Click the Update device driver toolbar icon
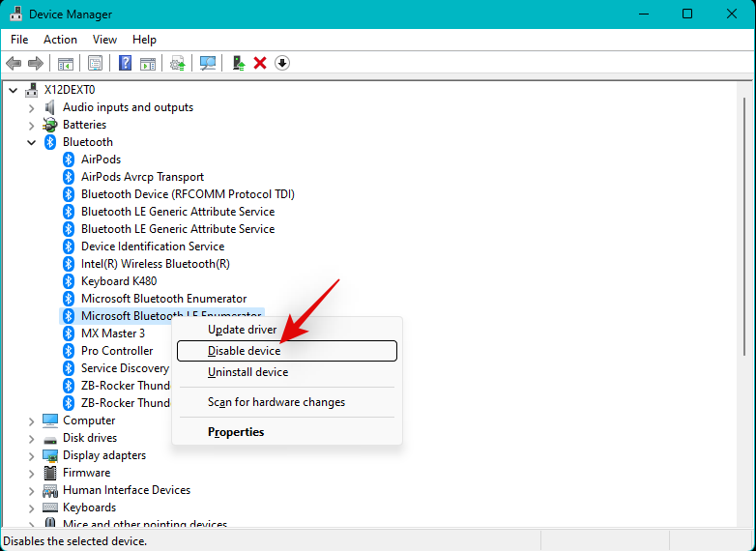756x551 pixels. tap(178, 63)
